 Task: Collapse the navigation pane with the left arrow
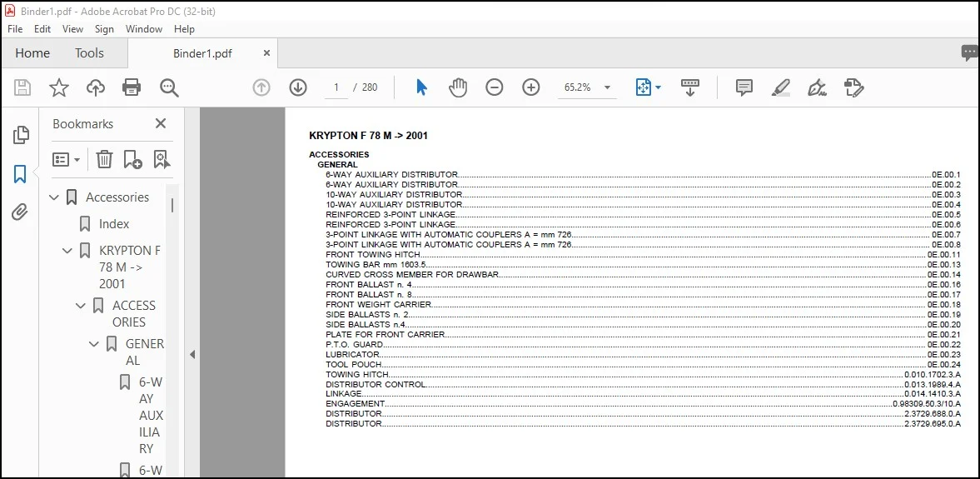coord(192,355)
